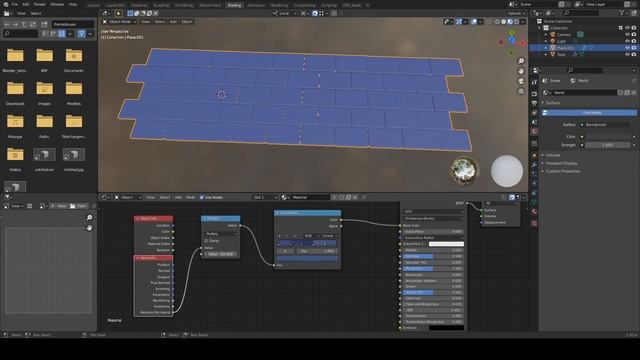Open the Edit menu
Viewport: 640px width, 360px height.
[x=26, y=4]
